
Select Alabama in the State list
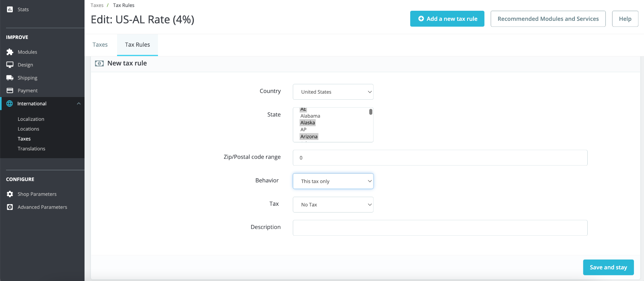(x=310, y=116)
